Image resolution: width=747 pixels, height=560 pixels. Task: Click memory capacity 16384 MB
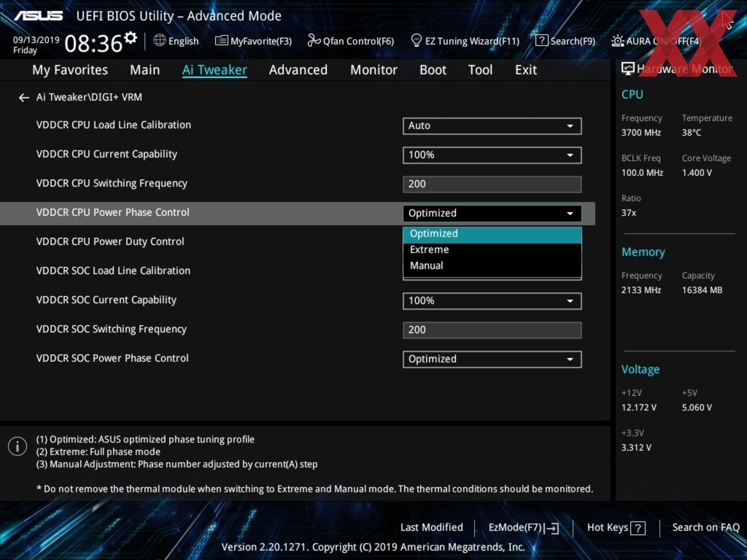pos(702,290)
